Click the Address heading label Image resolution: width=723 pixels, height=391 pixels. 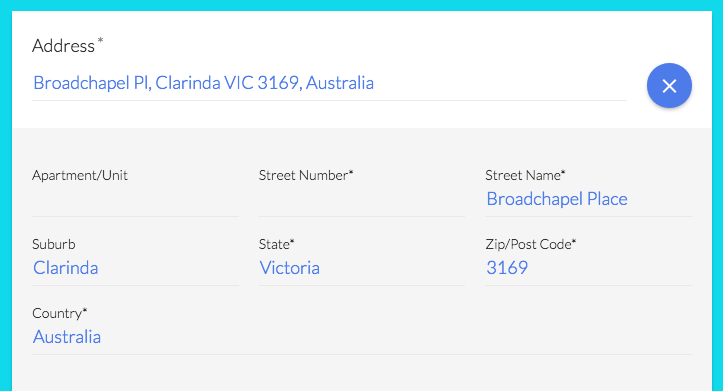[x=63, y=46]
